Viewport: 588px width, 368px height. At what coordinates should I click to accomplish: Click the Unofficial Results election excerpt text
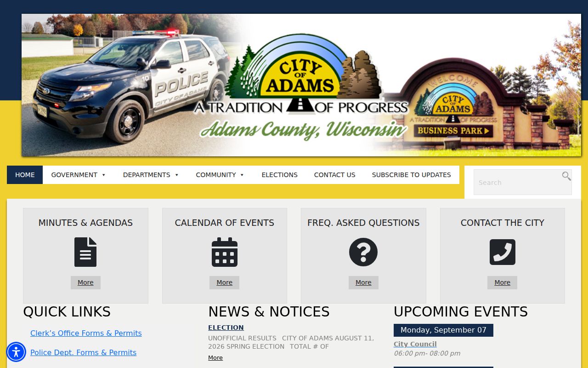pyautogui.click(x=291, y=342)
